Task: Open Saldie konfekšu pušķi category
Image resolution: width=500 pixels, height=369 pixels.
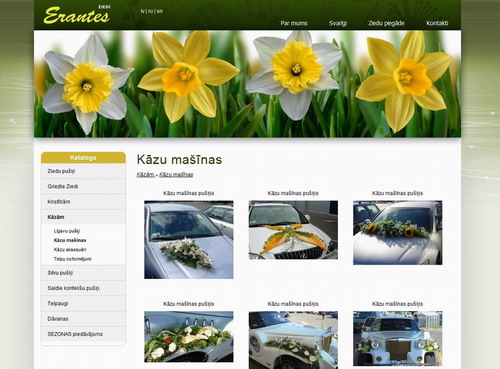Action: click(83, 288)
